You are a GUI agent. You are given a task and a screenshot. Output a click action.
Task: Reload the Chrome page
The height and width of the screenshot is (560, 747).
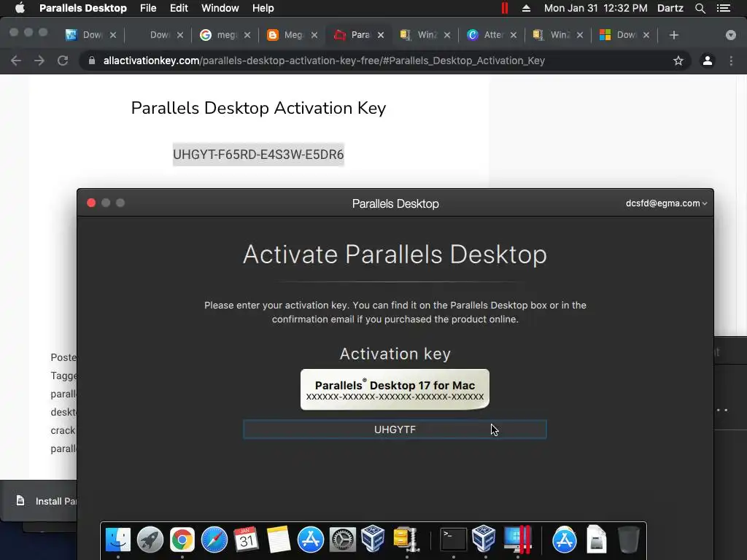(63, 61)
